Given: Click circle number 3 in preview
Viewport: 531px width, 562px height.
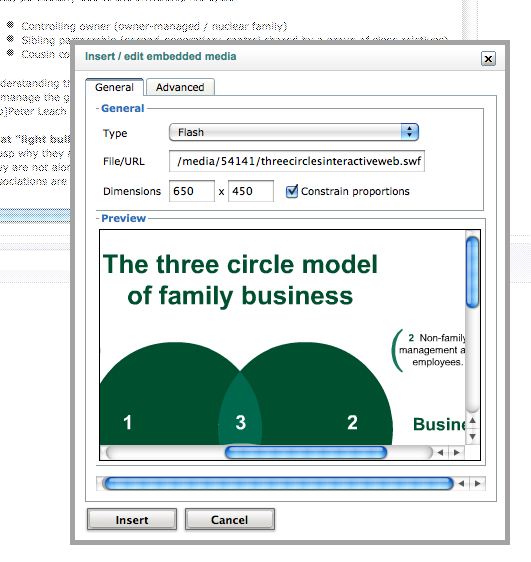Looking at the screenshot, I should point(241,422).
